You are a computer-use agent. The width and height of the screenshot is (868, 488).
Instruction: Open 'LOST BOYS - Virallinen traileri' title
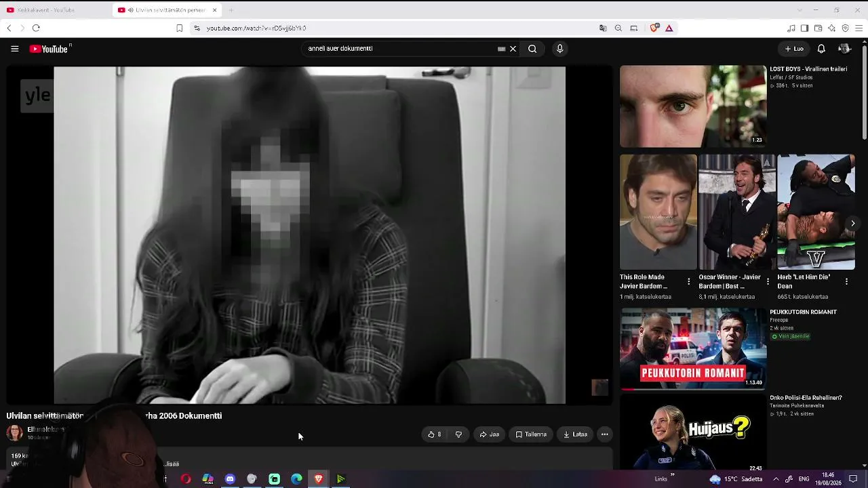[x=808, y=69]
